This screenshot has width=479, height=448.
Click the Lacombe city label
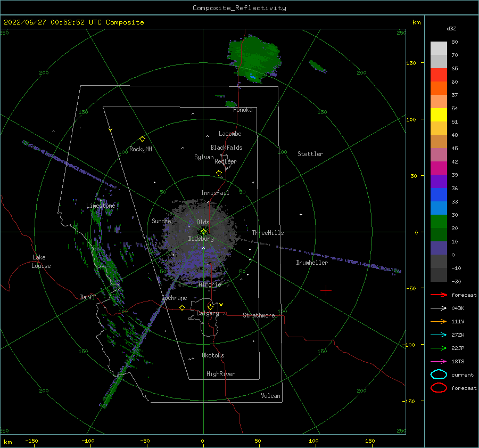click(230, 134)
